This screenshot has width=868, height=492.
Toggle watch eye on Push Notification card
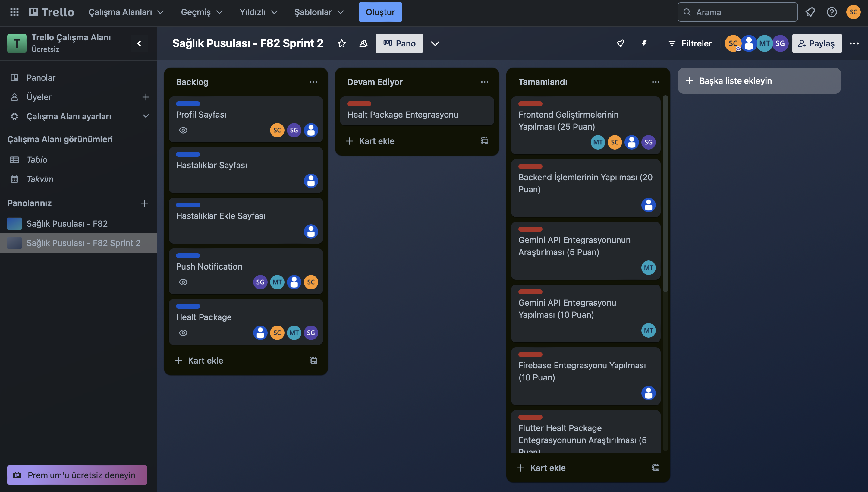pyautogui.click(x=183, y=282)
